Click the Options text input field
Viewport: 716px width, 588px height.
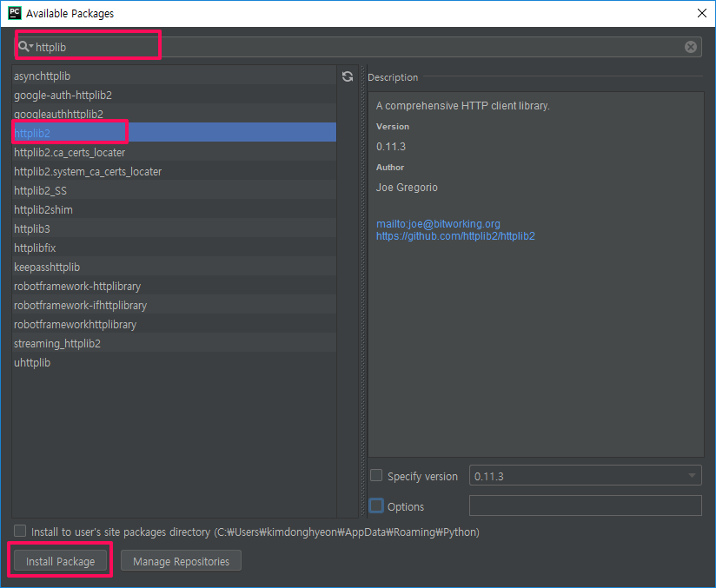tap(585, 505)
